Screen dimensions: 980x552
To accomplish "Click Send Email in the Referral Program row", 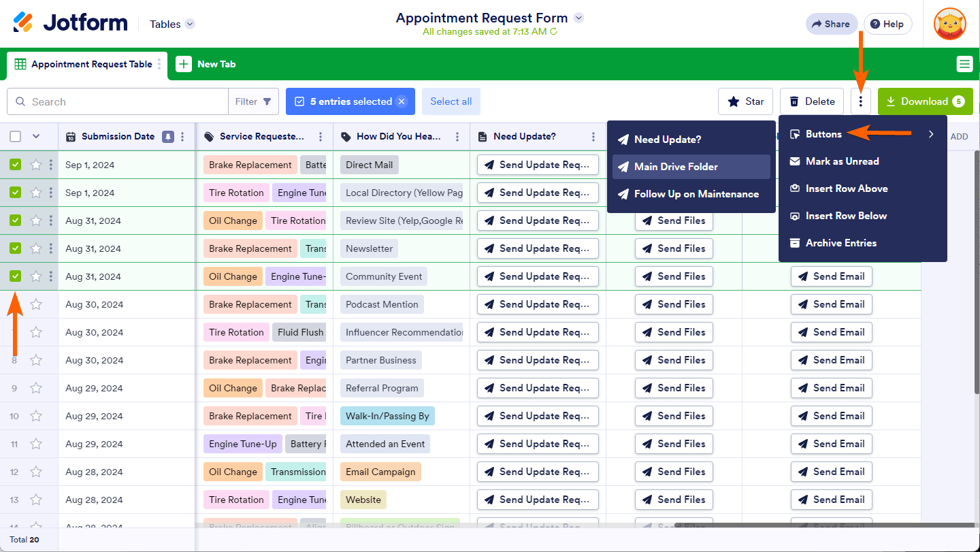I will pyautogui.click(x=831, y=388).
